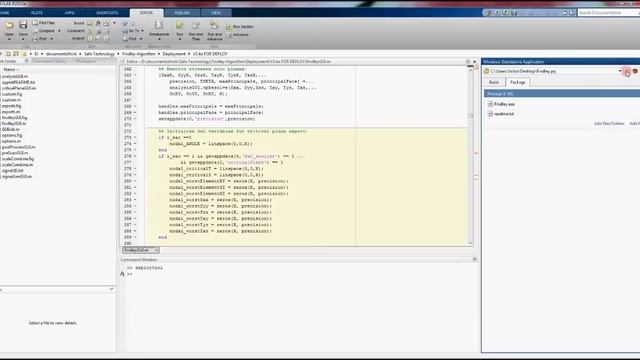The image size is (640, 360).
Task: Switch to the PLOTS ribbon tab
Action: 36,13
